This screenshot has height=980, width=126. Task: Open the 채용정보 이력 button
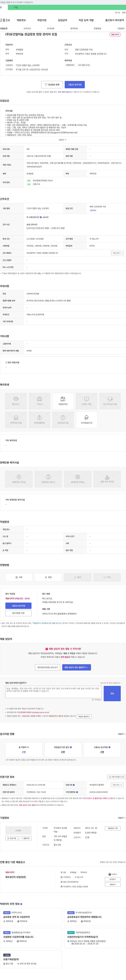(x=113, y=828)
